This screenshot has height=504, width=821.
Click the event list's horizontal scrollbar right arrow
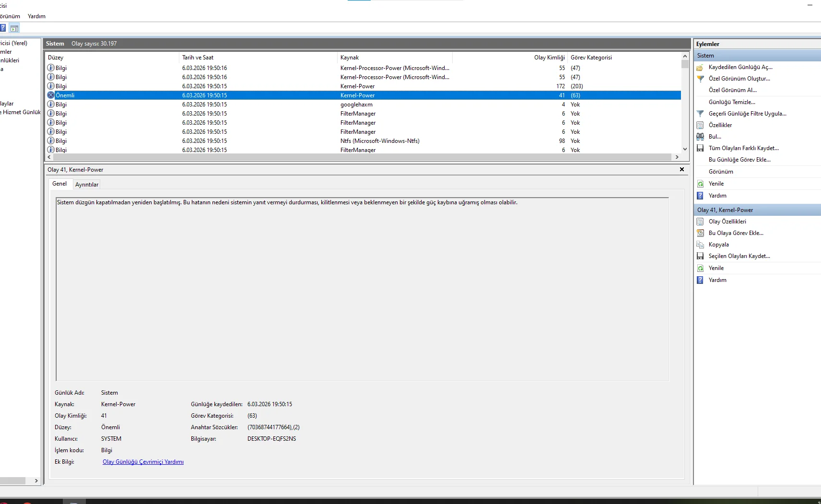(677, 157)
